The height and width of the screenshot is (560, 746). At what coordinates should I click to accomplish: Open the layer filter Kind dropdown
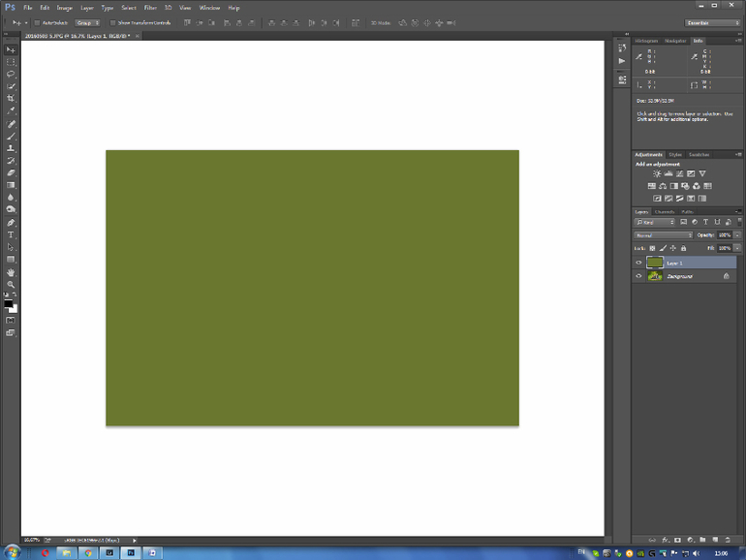pyautogui.click(x=656, y=222)
